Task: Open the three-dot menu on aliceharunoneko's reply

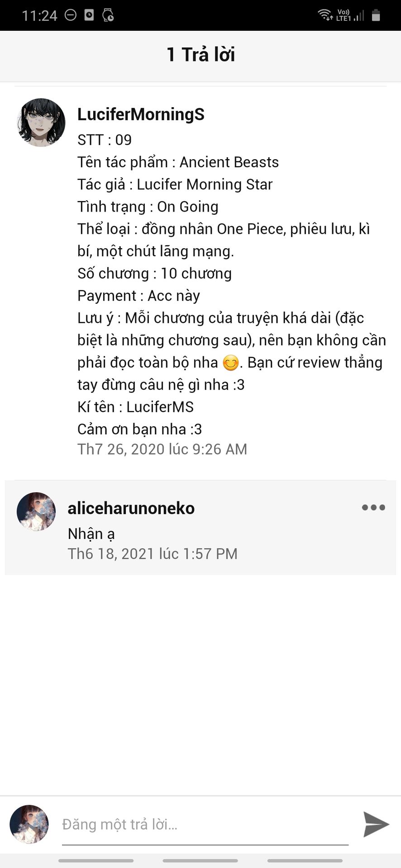Action: [x=373, y=507]
